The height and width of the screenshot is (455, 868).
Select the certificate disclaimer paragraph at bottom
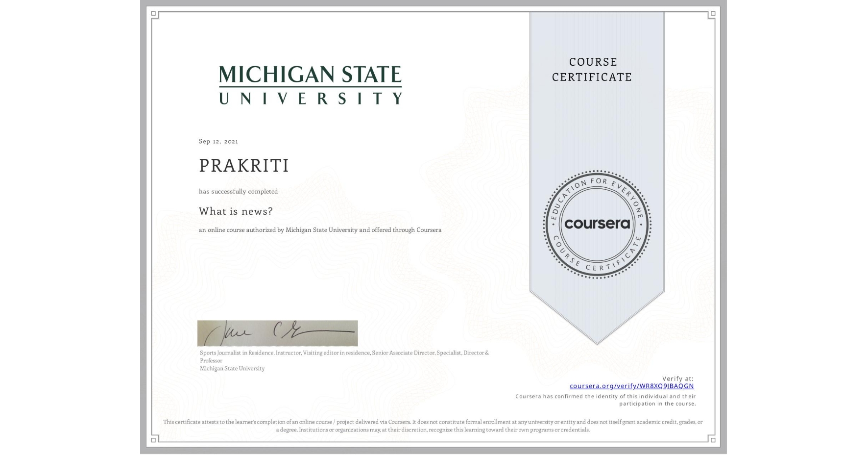pos(433,425)
